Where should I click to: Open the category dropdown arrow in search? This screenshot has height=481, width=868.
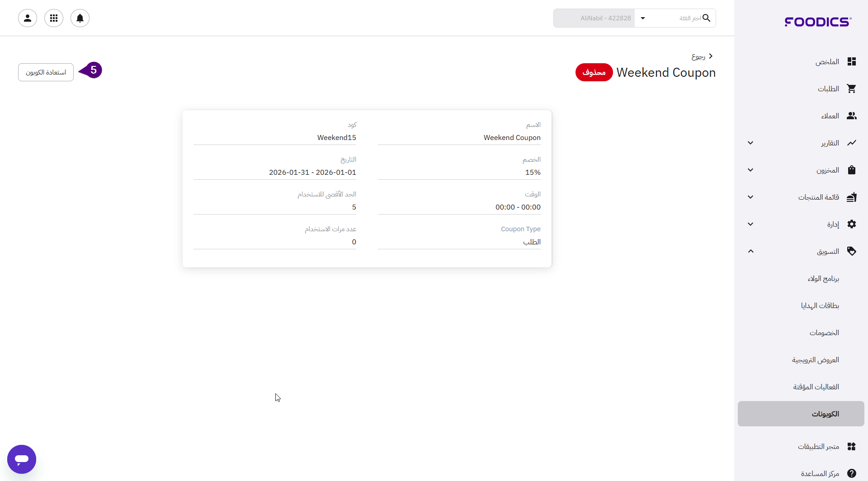point(643,18)
